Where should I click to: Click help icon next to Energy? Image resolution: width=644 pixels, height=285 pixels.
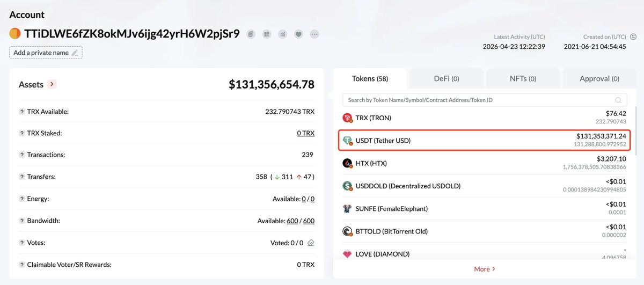click(22, 199)
